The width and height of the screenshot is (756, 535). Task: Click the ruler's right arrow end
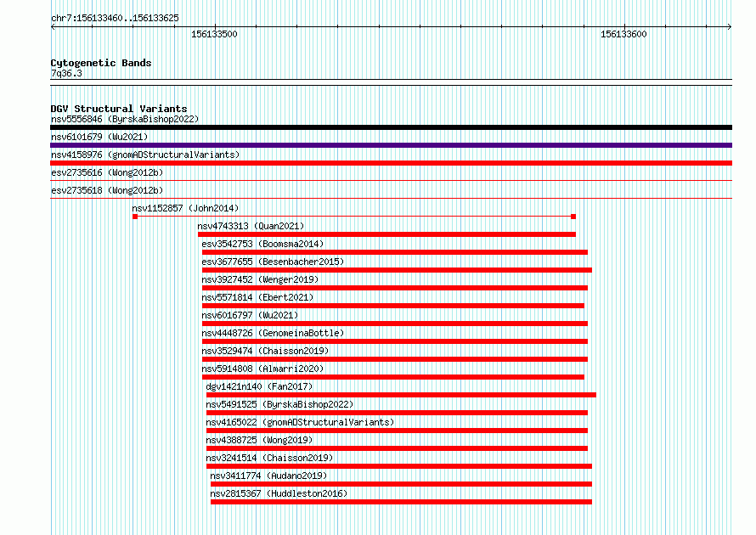[x=730, y=27]
